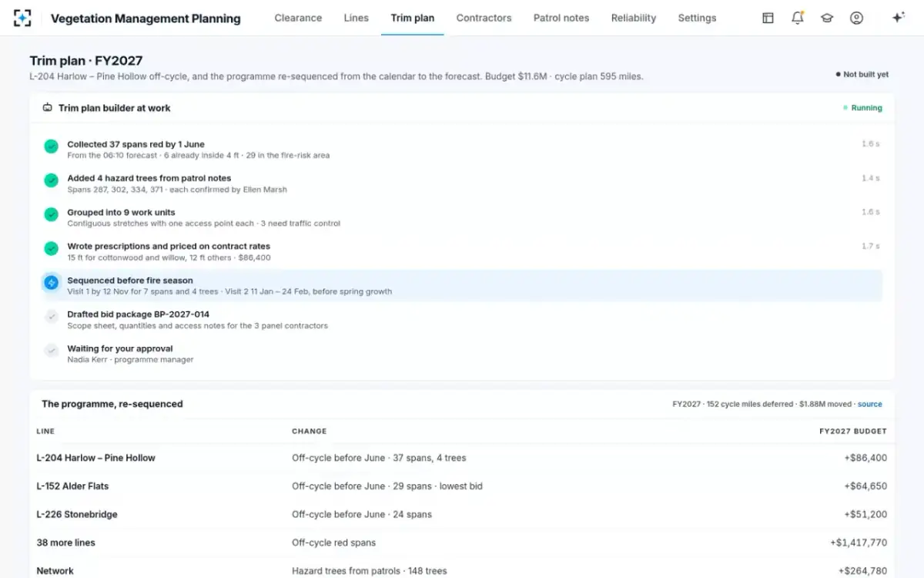The width and height of the screenshot is (924, 578).
Task: Click the FY2027 BUDGET column header
Action: (x=852, y=432)
